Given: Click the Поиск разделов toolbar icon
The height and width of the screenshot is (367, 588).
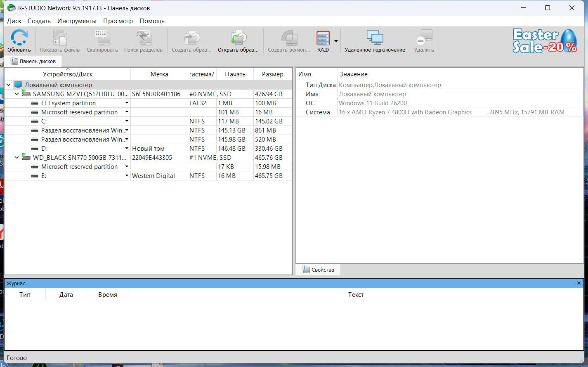Looking at the screenshot, I should [x=143, y=38].
